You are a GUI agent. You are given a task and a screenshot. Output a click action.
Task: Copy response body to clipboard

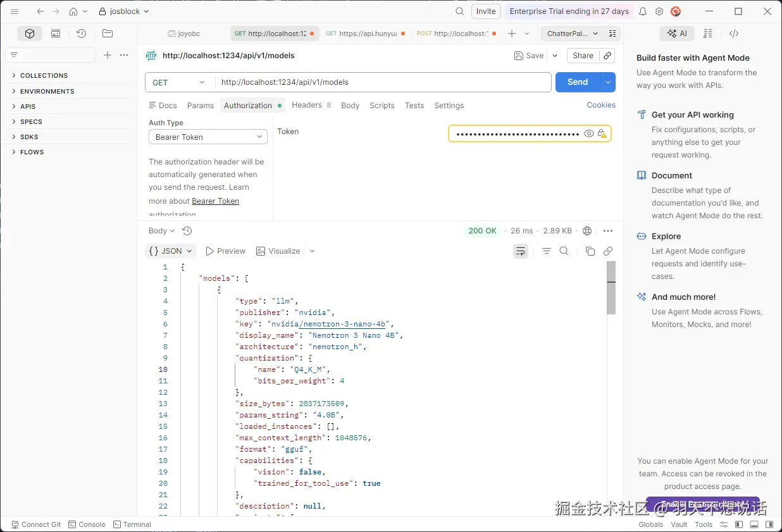[x=590, y=251]
